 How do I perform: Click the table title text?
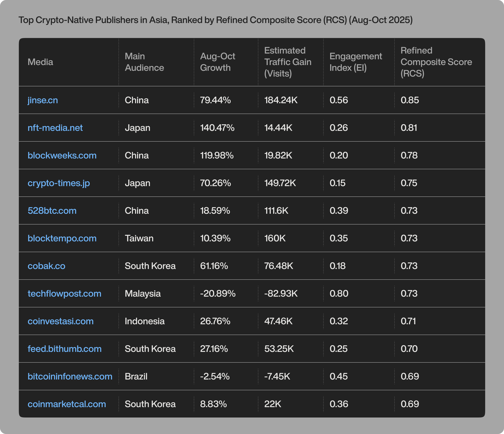215,20
